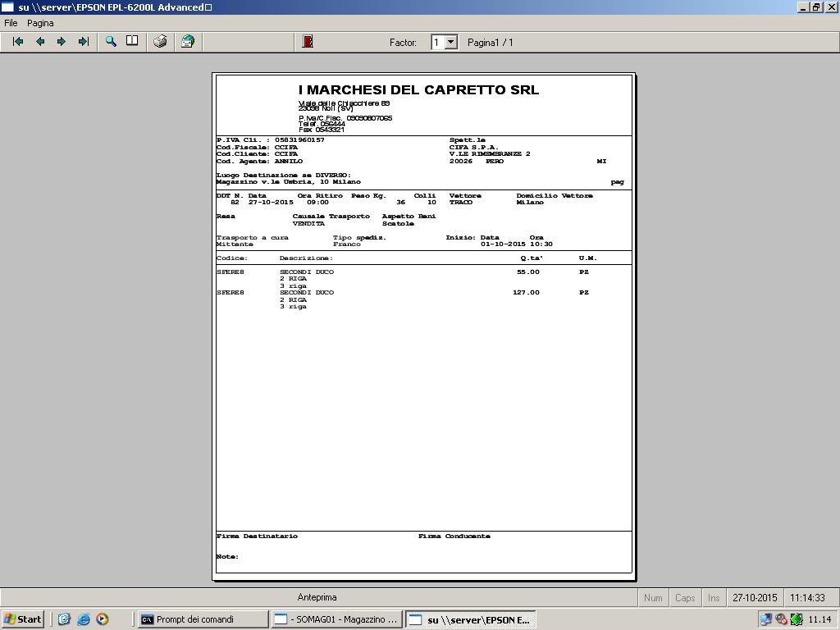Exit the preview using the red door icon
Image resolution: width=840 pixels, height=630 pixels.
point(308,42)
